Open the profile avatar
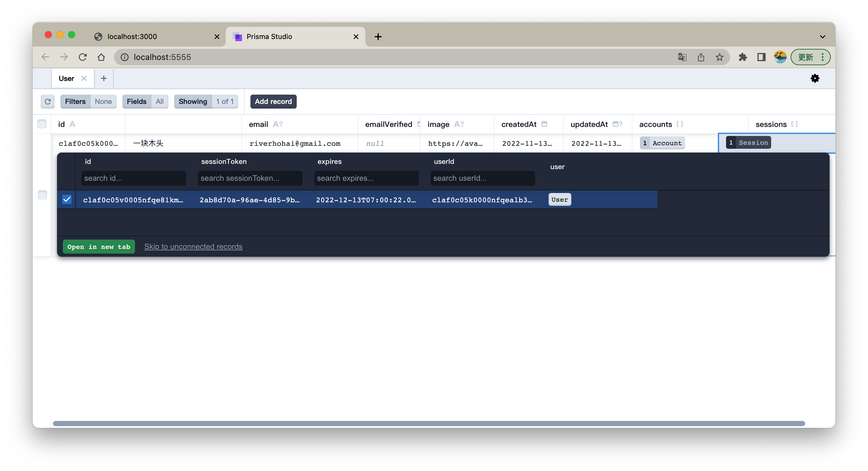 coord(780,57)
